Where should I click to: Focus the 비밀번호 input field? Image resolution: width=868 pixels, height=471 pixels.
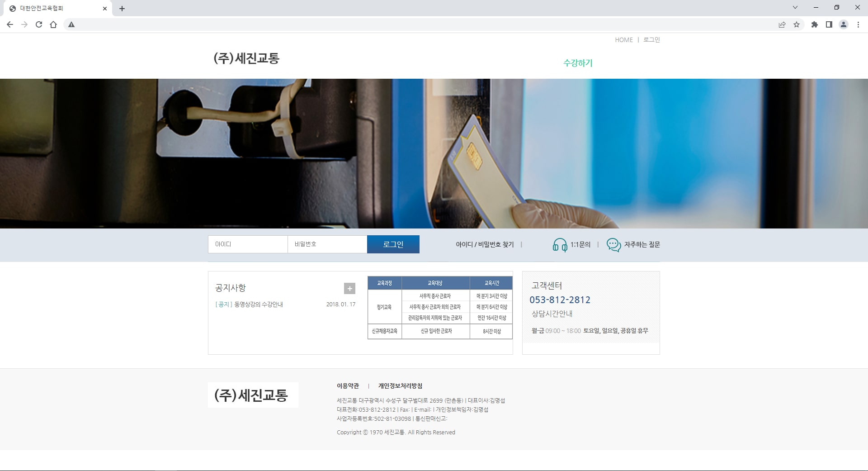pos(327,244)
